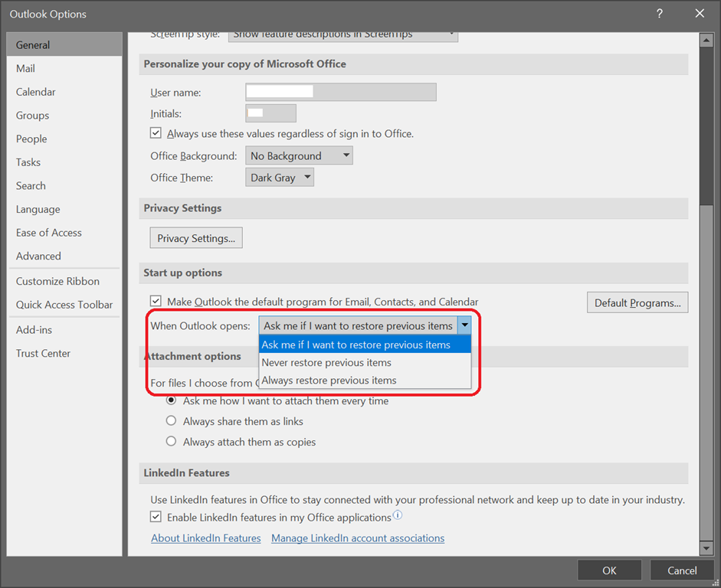721x588 pixels.
Task: Select 'Never restore previous items' option
Action: [x=326, y=363]
